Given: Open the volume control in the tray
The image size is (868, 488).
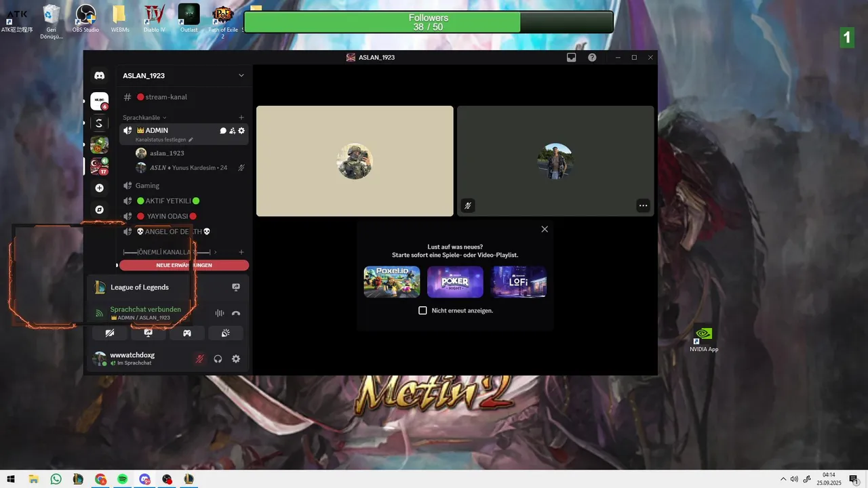Looking at the screenshot, I should tap(795, 479).
